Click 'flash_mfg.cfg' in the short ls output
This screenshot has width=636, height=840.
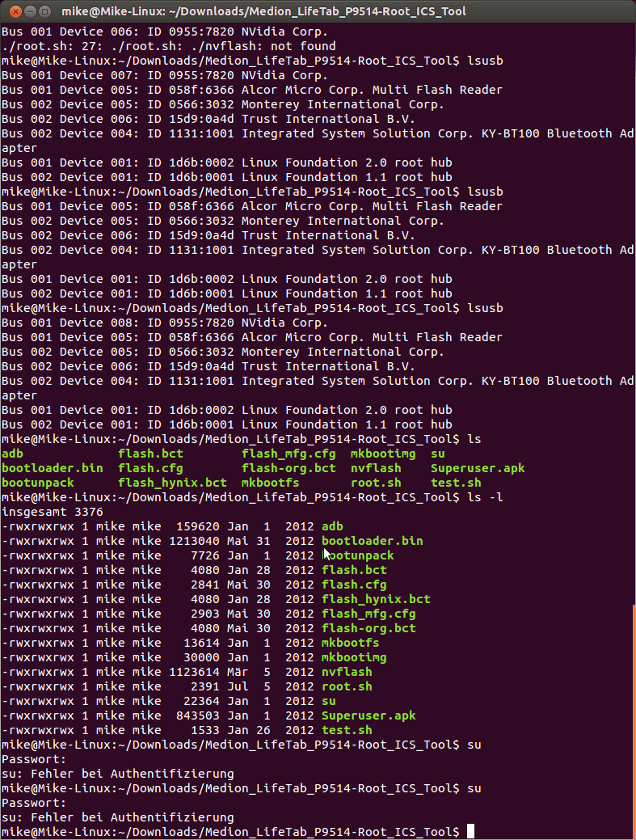pyautogui.click(x=289, y=454)
